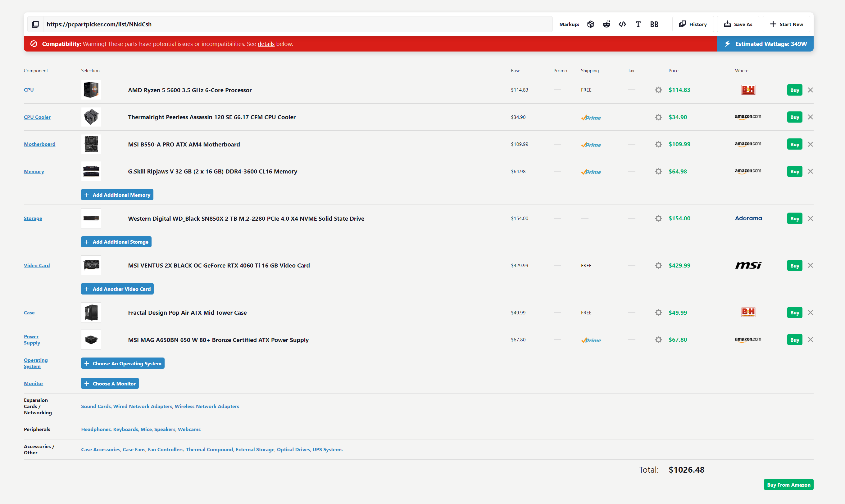845x504 pixels.
Task: Click Adorama logo in the Storage row
Action: (748, 218)
